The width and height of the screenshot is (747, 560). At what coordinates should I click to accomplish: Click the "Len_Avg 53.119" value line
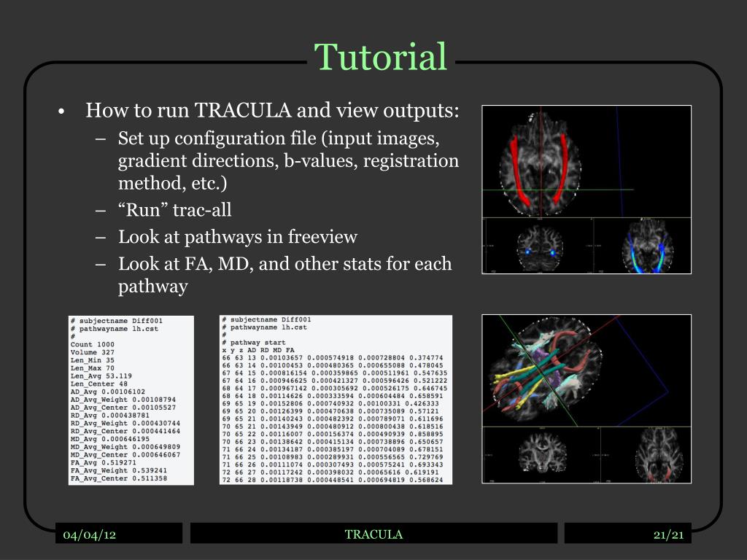(x=101, y=376)
